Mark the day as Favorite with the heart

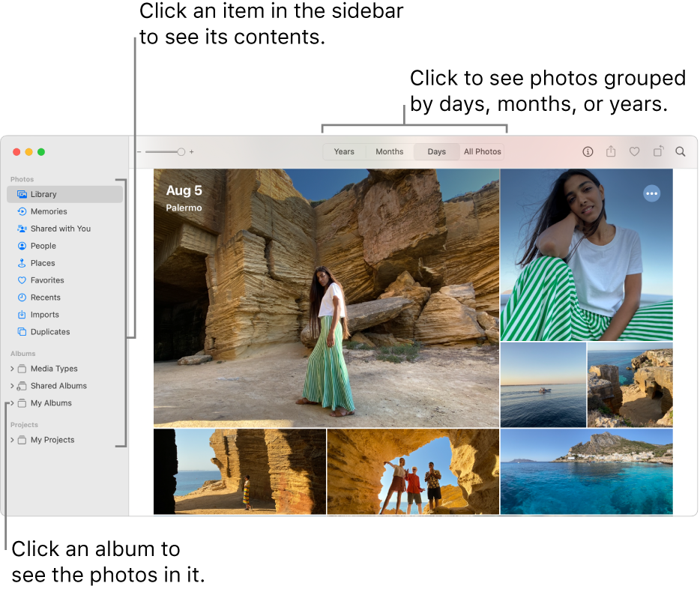click(634, 151)
